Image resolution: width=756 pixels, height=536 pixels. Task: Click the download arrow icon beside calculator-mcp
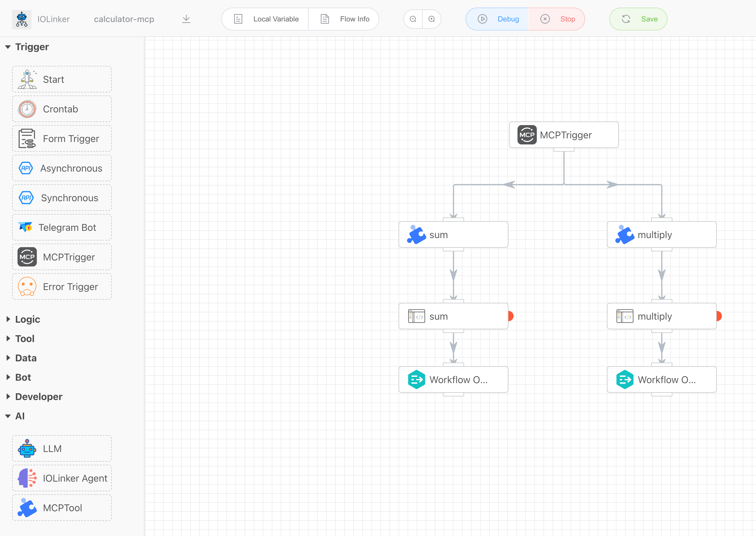[x=186, y=19]
